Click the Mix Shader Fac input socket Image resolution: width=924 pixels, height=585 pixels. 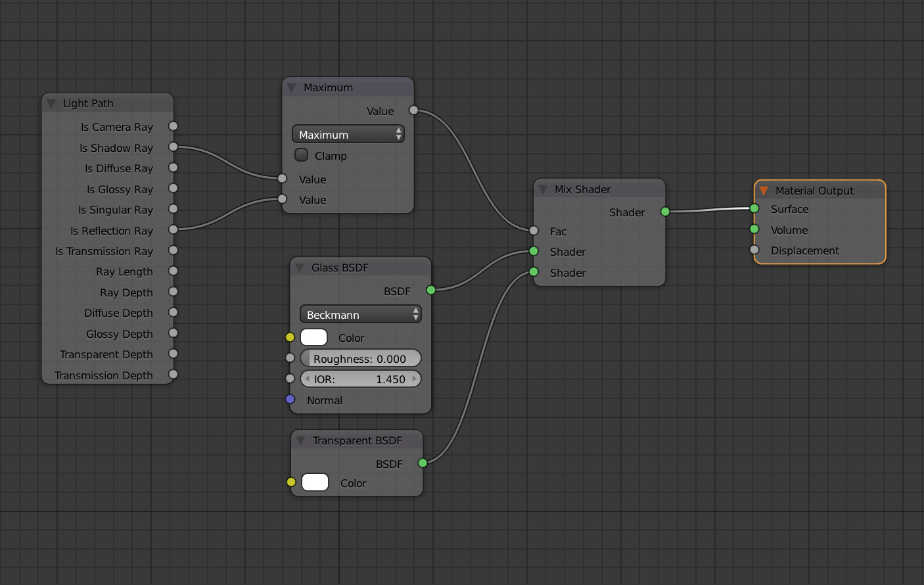[x=534, y=231]
